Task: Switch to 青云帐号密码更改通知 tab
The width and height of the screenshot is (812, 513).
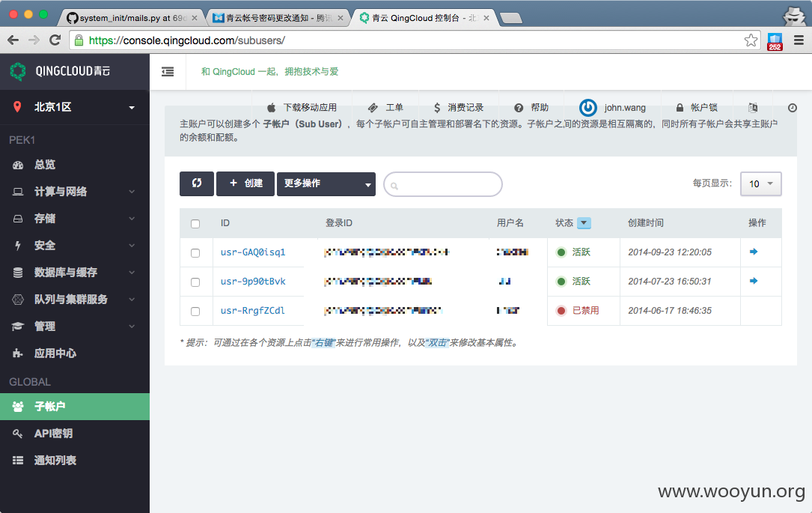Action: coord(278,18)
